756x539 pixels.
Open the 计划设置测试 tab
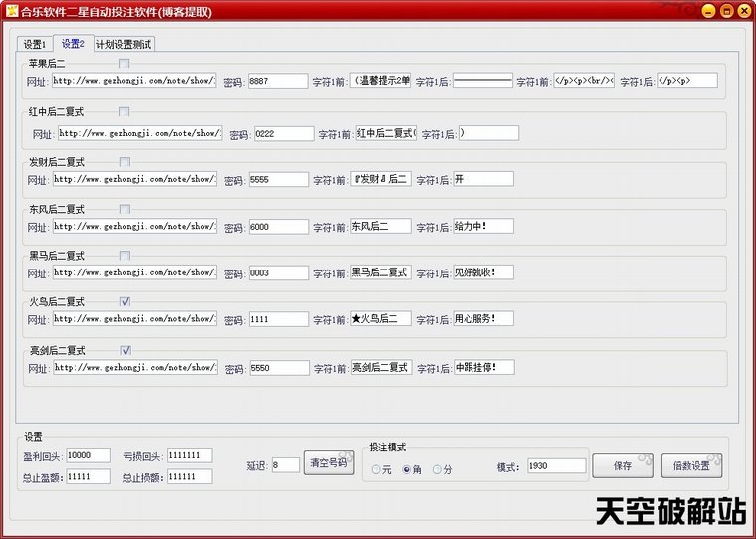(124, 44)
